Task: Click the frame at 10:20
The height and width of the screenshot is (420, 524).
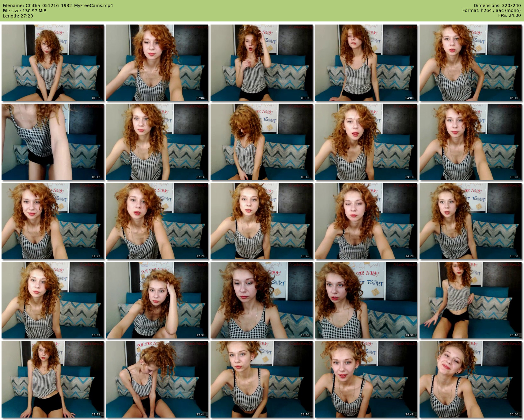Action: pos(471,142)
